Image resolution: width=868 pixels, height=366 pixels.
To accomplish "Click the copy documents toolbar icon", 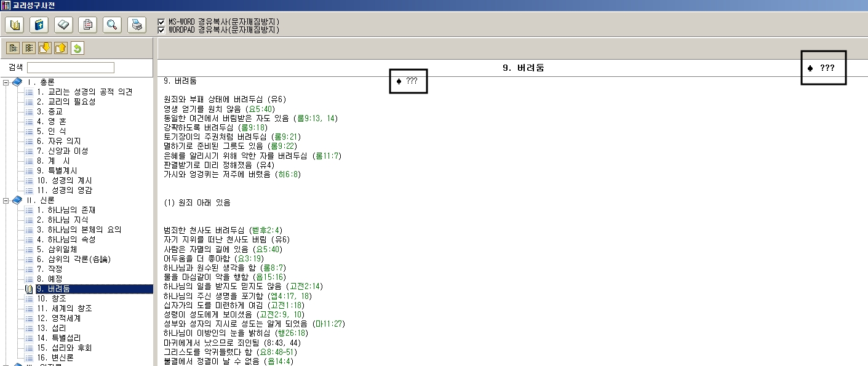I will (88, 25).
